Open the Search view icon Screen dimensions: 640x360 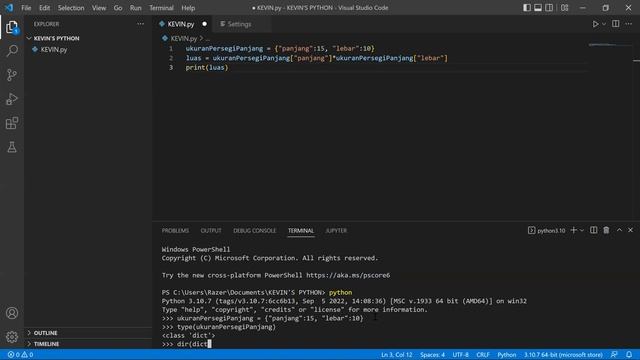pos(12,51)
